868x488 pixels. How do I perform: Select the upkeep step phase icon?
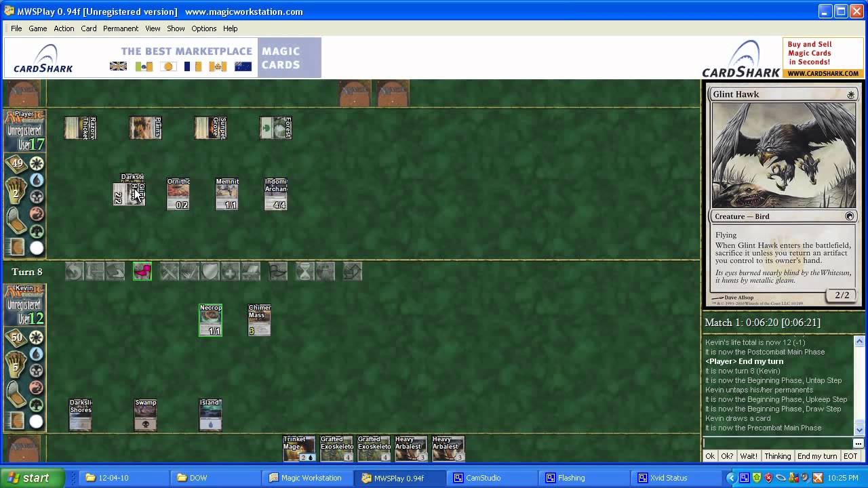point(94,272)
